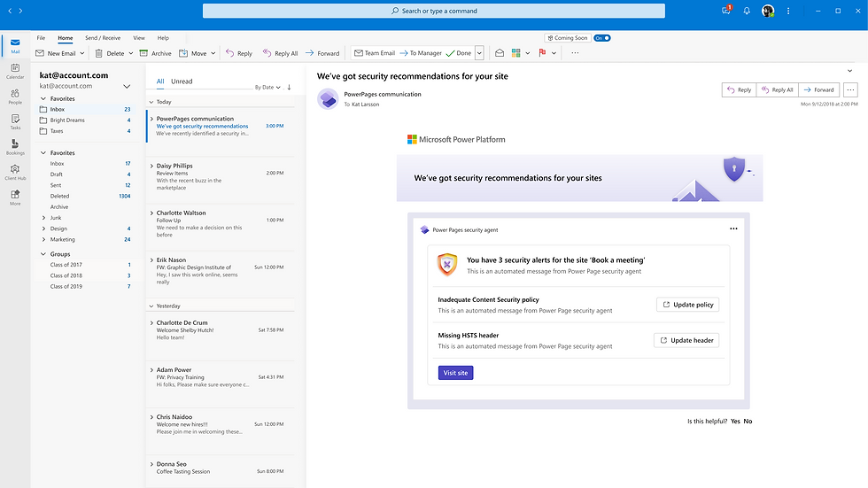The height and width of the screenshot is (488, 868).
Task: Open the By Date sort dropdown
Action: pos(267,88)
